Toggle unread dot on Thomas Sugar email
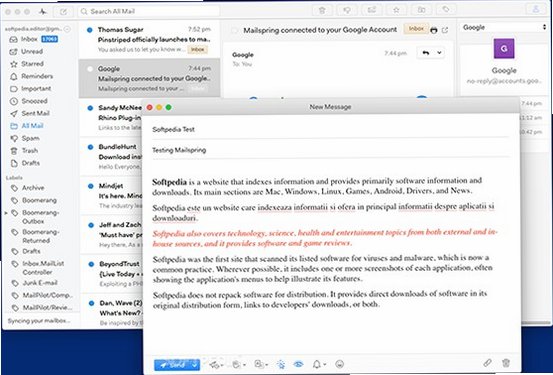553x375 pixels. pos(90,30)
